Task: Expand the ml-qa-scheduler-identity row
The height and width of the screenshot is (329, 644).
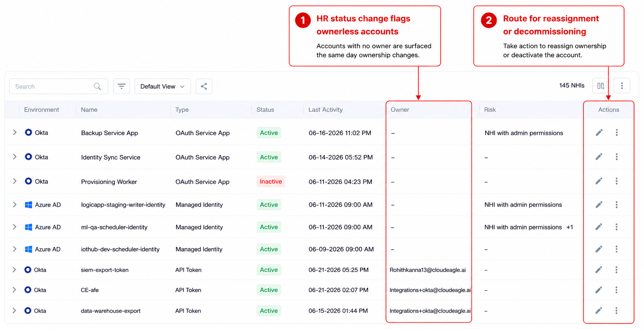Action: click(x=15, y=227)
